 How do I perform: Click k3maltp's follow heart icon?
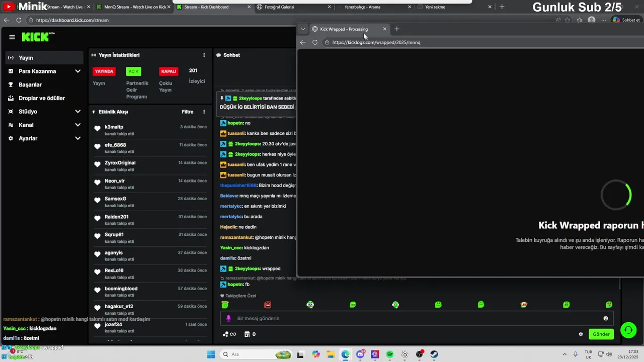98,128
